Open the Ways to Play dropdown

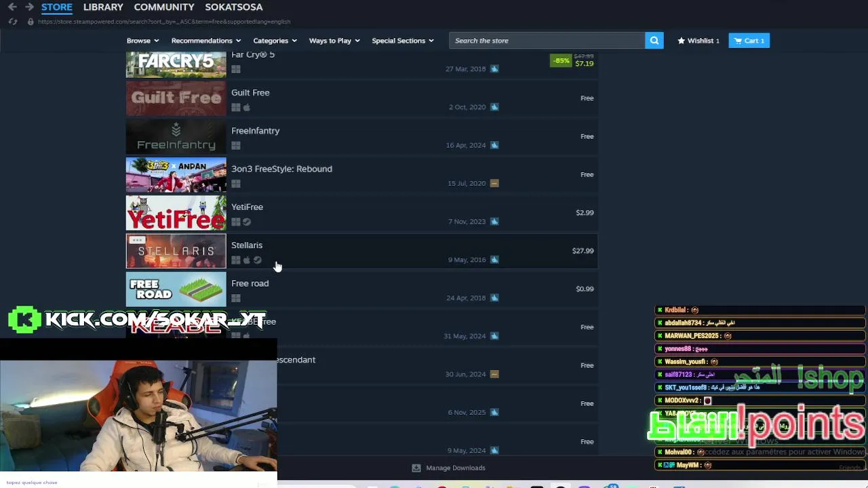pos(334,41)
